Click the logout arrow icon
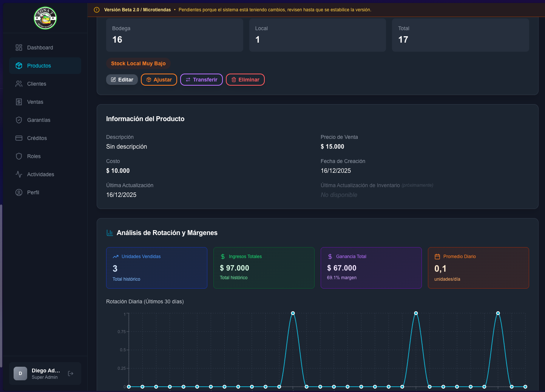The image size is (545, 392). [x=71, y=374]
